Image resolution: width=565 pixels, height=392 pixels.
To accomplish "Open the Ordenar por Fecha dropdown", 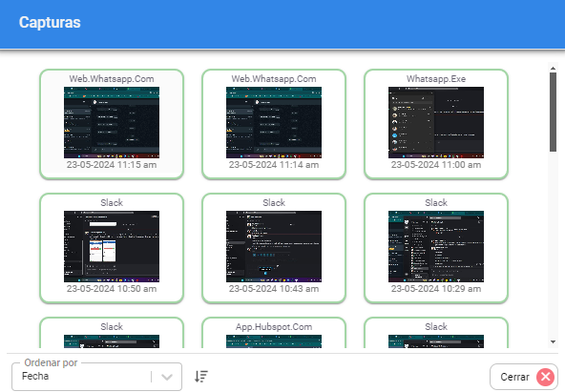I will click(96, 377).
